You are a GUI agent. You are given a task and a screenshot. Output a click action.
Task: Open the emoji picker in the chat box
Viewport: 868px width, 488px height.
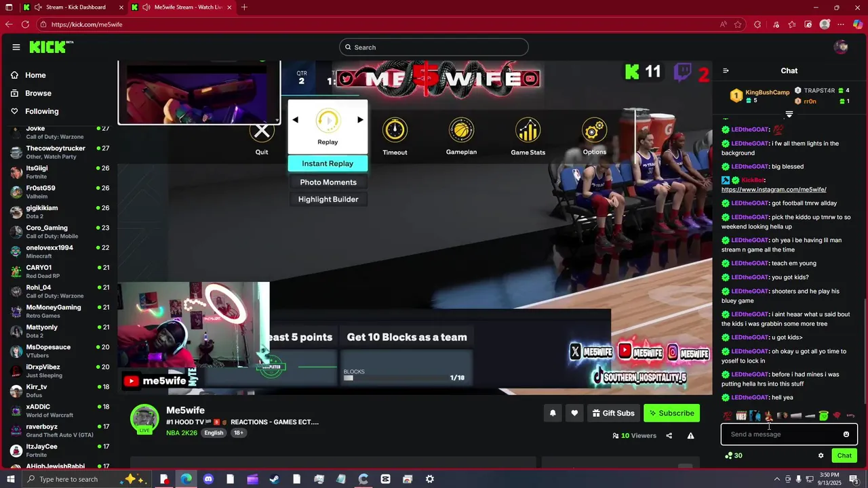(x=846, y=434)
